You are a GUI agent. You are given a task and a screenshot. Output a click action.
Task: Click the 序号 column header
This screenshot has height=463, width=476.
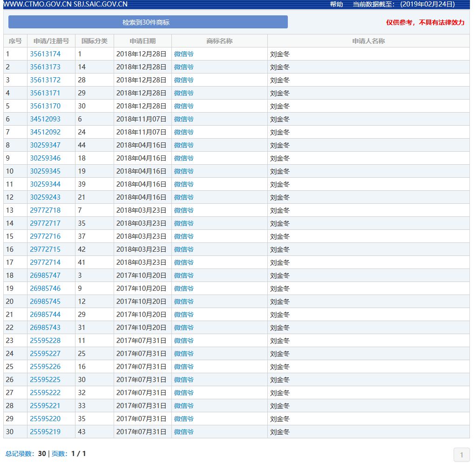15,41
